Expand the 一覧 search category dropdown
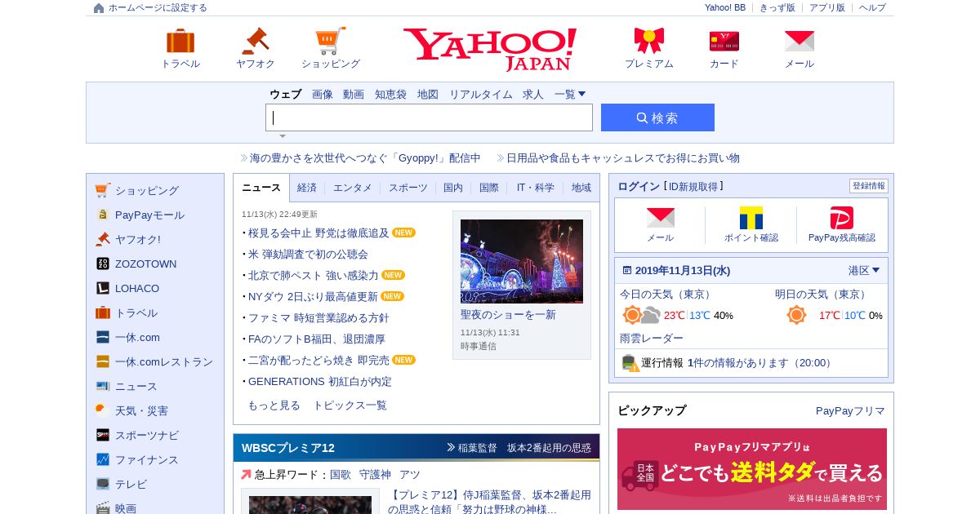Viewport: 980px width, 514px height. pos(570,94)
